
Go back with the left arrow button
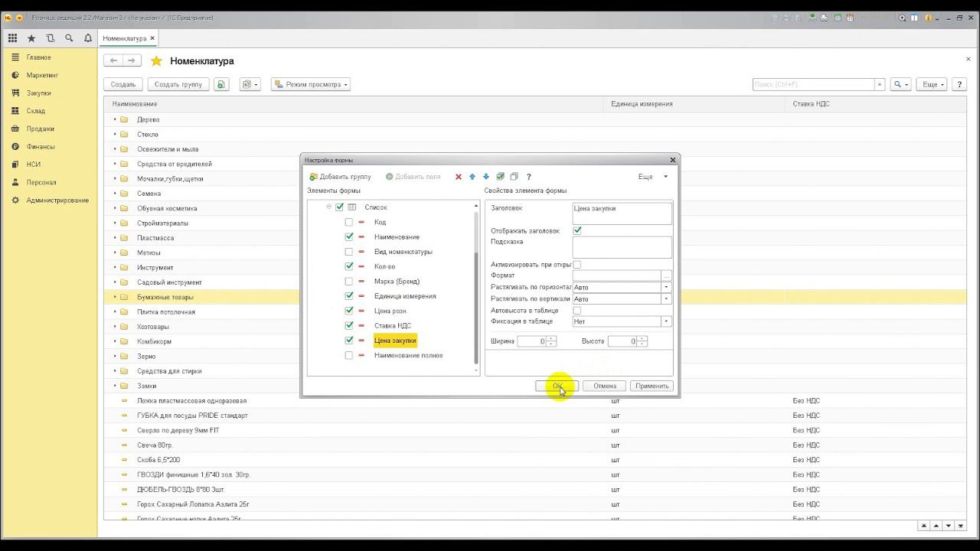click(x=114, y=60)
